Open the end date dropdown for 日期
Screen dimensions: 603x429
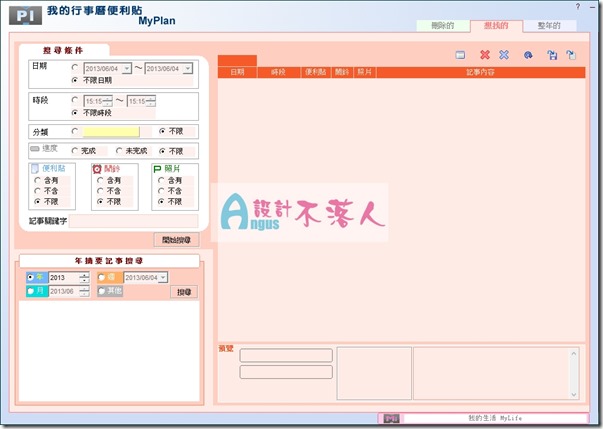click(x=189, y=68)
